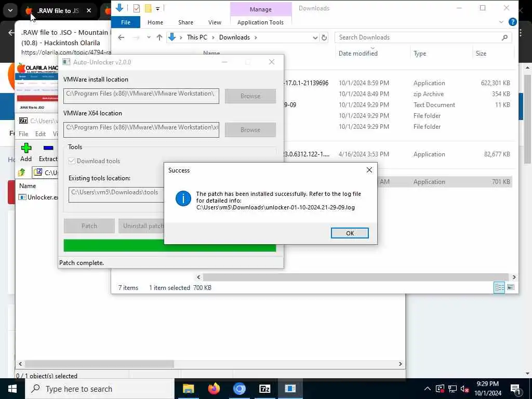This screenshot has height=399, width=532.
Task: Select the 622,301 KB Application row
Action: point(397,83)
